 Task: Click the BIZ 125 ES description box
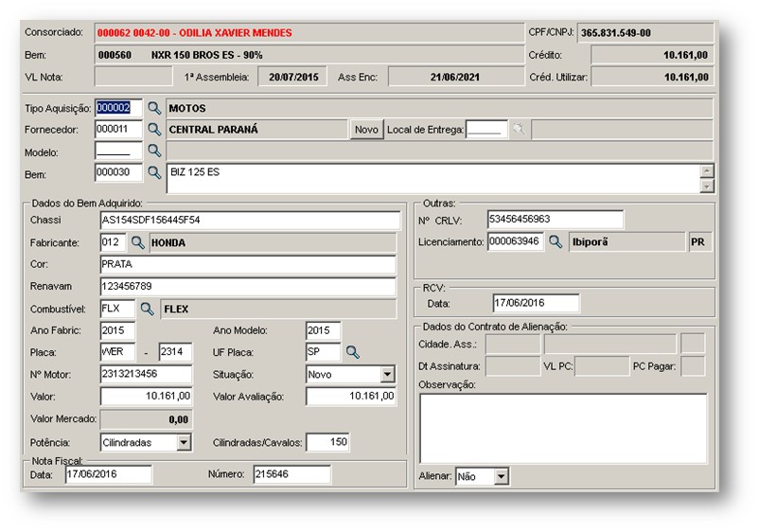click(x=433, y=178)
